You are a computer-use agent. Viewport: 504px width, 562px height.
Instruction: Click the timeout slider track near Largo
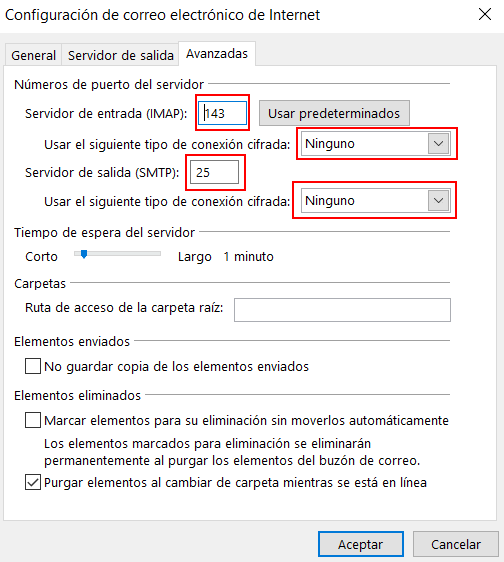tap(152, 254)
